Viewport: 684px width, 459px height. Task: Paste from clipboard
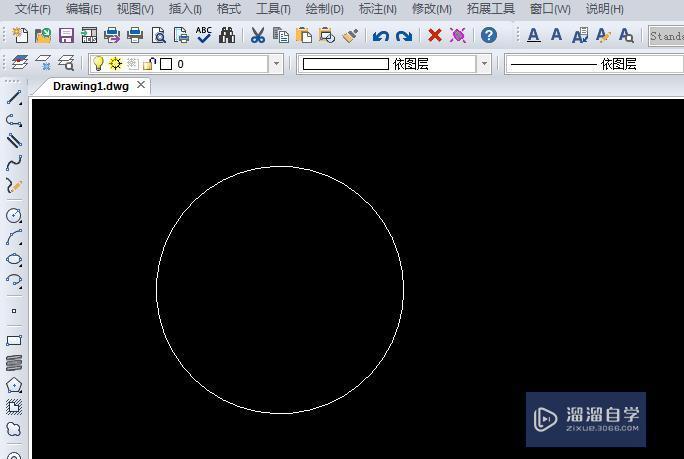pos(304,35)
